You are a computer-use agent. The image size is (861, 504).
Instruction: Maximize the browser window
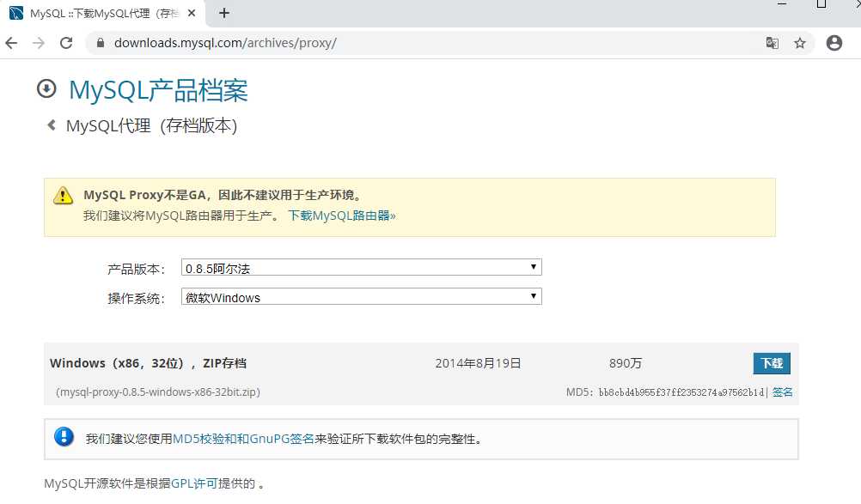[x=821, y=4]
